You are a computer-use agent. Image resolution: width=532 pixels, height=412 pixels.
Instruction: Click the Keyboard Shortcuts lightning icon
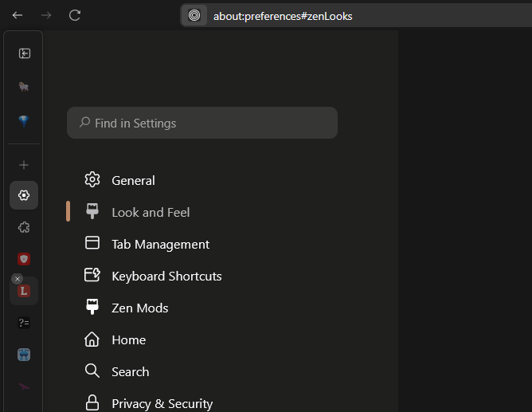coord(92,275)
